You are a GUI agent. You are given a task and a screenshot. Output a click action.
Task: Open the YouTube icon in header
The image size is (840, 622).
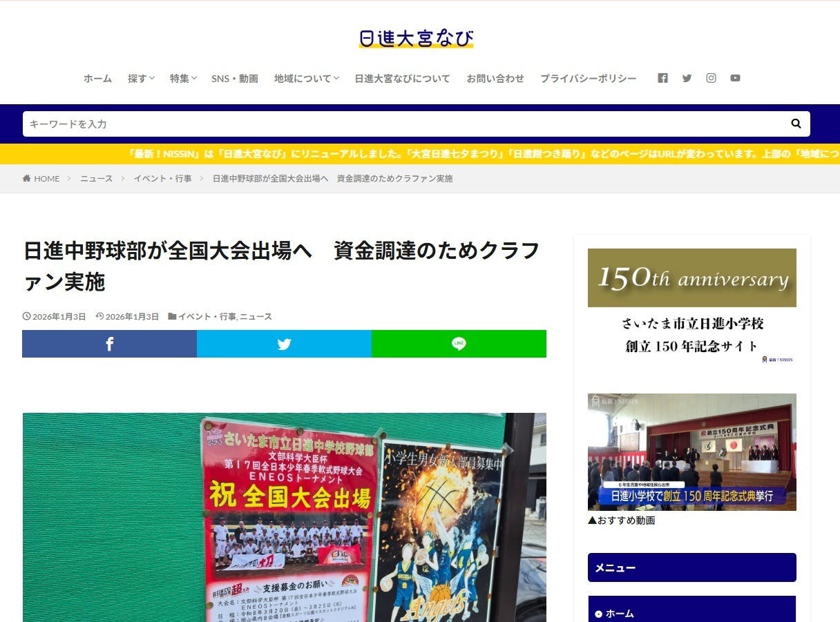pyautogui.click(x=735, y=78)
